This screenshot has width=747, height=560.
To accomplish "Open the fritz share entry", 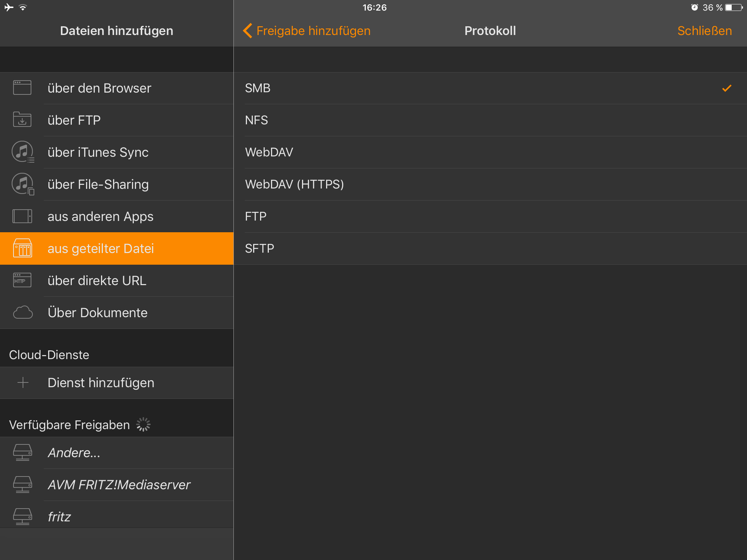I will (59, 517).
